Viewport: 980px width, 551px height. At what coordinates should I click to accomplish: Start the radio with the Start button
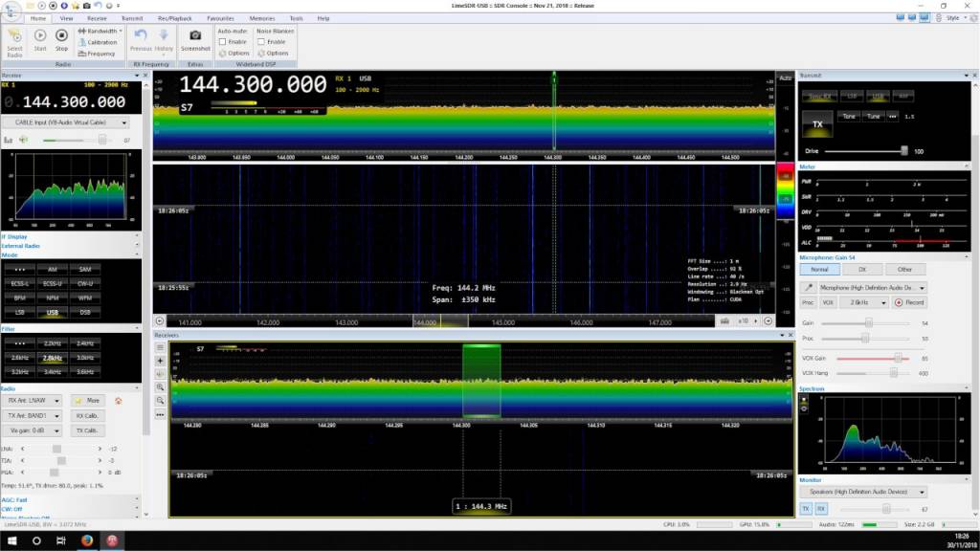click(x=40, y=40)
